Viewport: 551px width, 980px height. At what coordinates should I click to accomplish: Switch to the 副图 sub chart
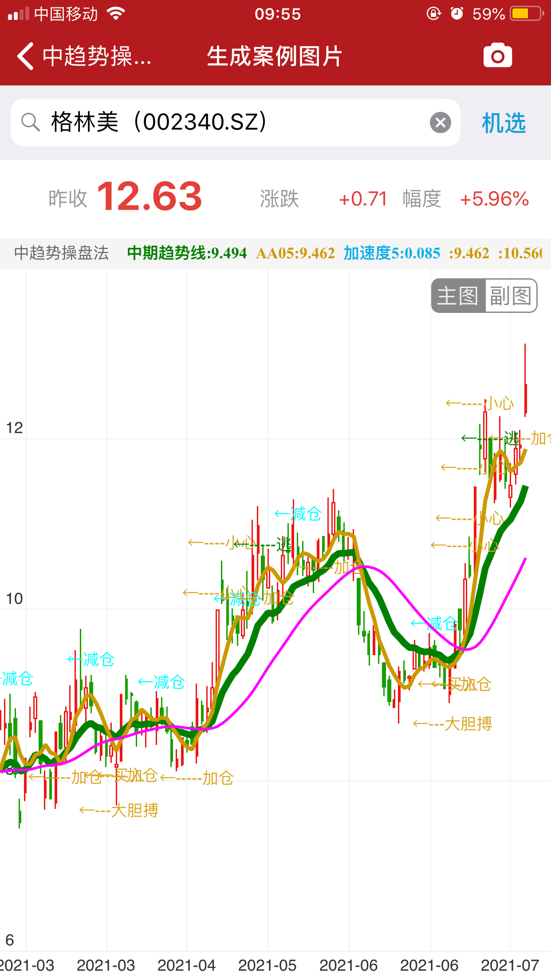click(x=511, y=296)
